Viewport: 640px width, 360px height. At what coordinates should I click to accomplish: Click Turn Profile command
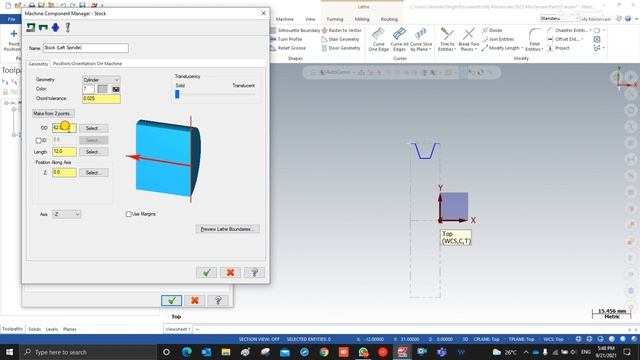click(286, 39)
